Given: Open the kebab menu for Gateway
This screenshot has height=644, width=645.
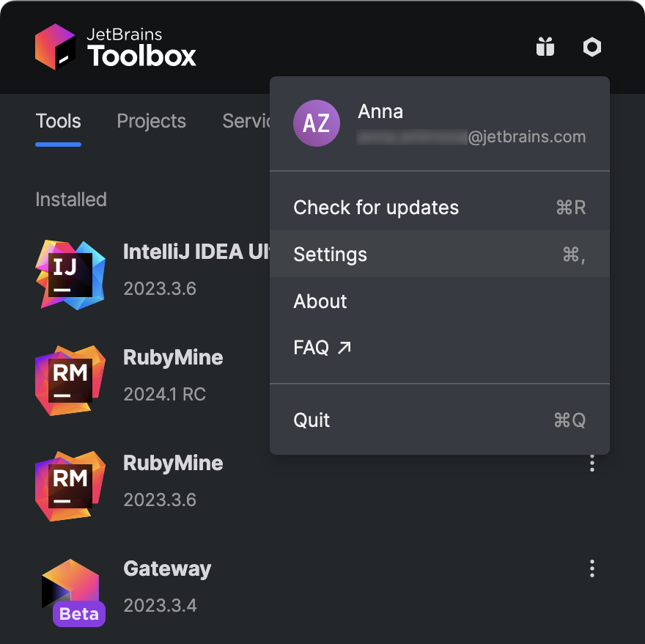Looking at the screenshot, I should [591, 568].
